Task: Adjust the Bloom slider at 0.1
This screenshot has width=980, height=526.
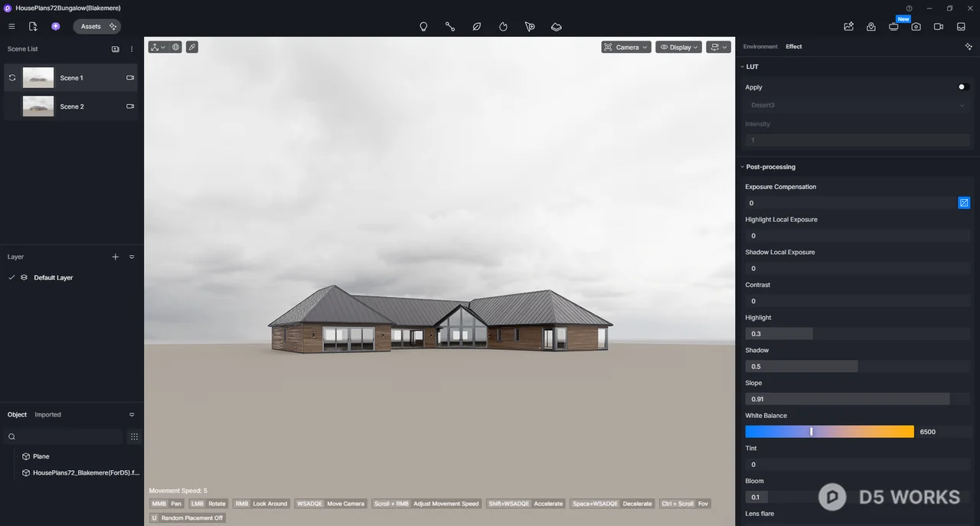Action: pos(857,497)
